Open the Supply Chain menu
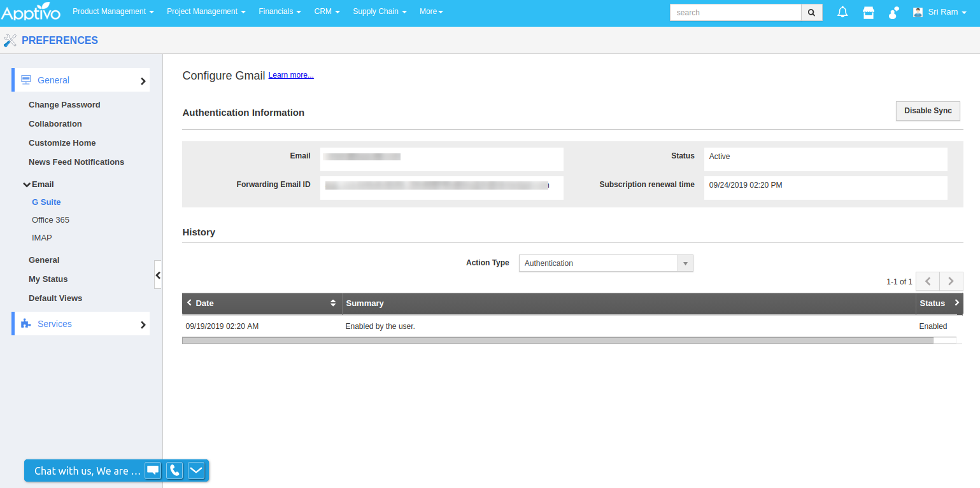 (380, 11)
